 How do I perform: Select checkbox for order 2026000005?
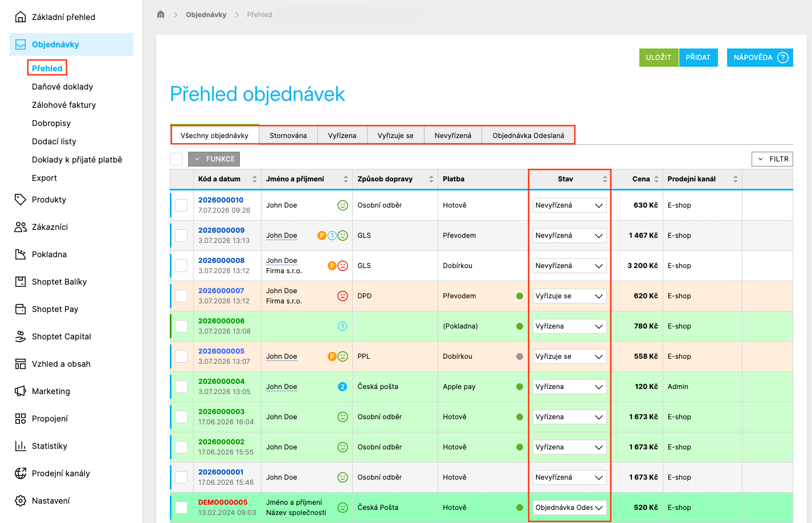coord(181,356)
